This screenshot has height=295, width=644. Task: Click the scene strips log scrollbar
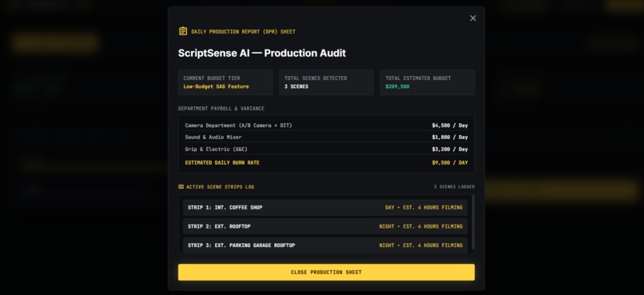coord(473,222)
